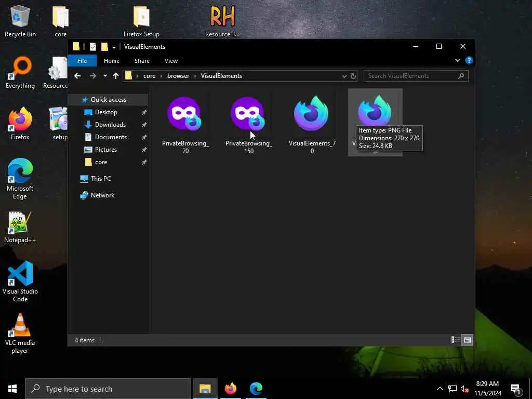Click Firefox icon in the taskbar
The height and width of the screenshot is (399, 532).
(230, 389)
